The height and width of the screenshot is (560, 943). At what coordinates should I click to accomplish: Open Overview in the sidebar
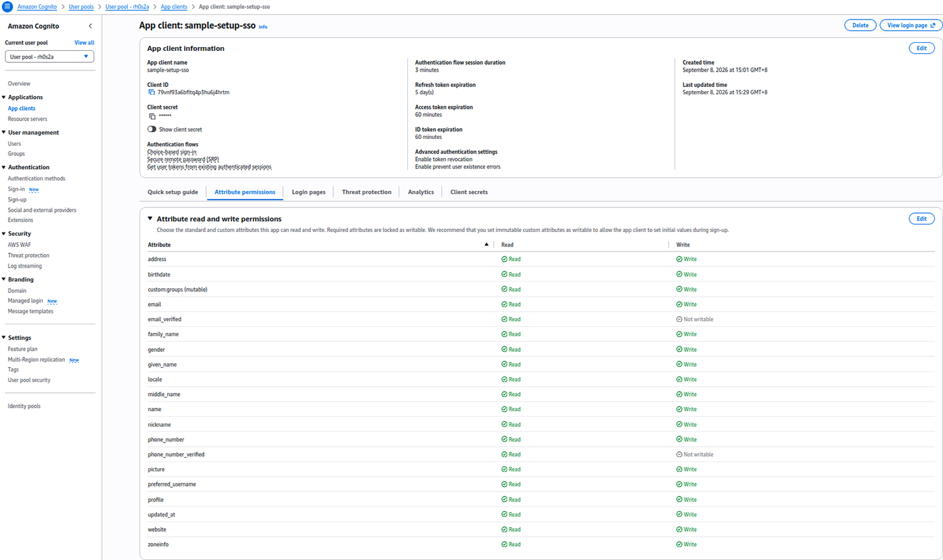tap(19, 84)
